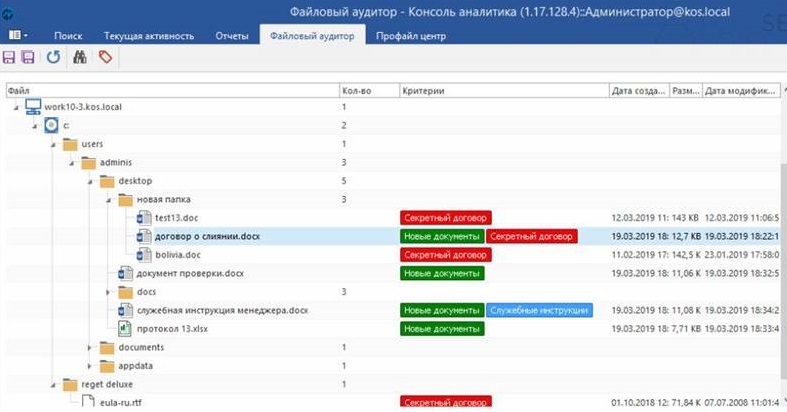Expand the docs folder
Viewport: 787px width, 412px height.
click(x=108, y=292)
